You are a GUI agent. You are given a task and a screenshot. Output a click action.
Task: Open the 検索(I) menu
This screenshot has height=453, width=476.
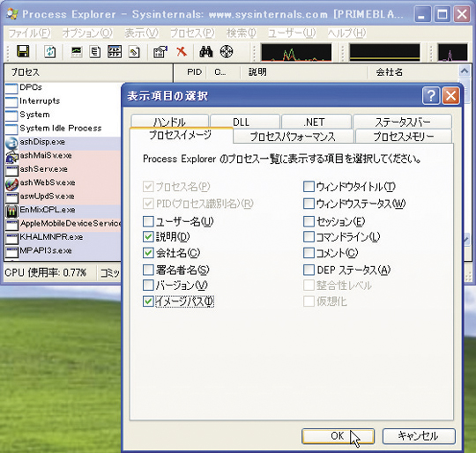[x=242, y=33]
